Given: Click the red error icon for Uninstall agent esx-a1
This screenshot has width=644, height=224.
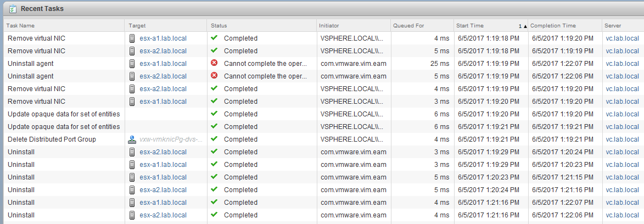Looking at the screenshot, I should pyautogui.click(x=214, y=63).
